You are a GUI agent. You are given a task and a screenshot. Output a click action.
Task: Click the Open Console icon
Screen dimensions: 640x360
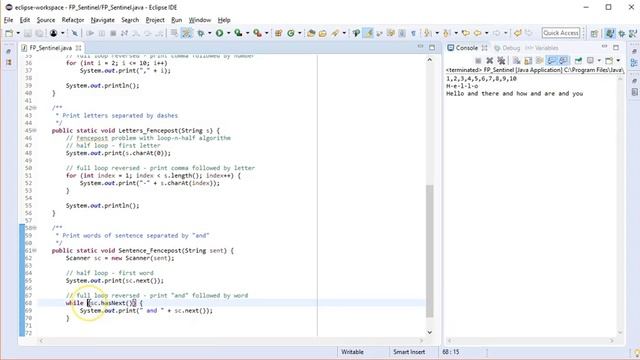(609, 60)
